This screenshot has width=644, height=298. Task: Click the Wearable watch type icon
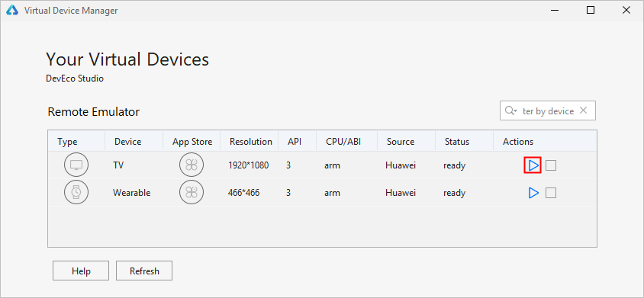click(x=76, y=193)
